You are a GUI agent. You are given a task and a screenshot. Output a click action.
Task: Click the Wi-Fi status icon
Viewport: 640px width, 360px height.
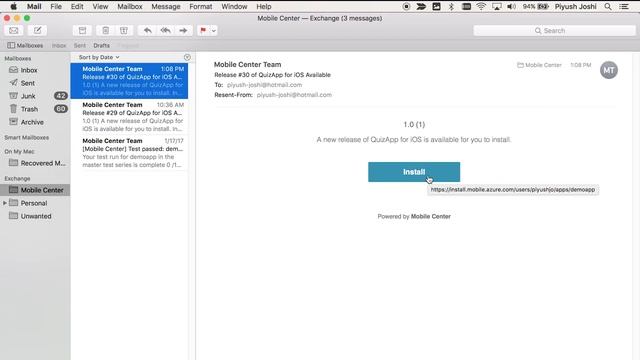[x=481, y=7]
